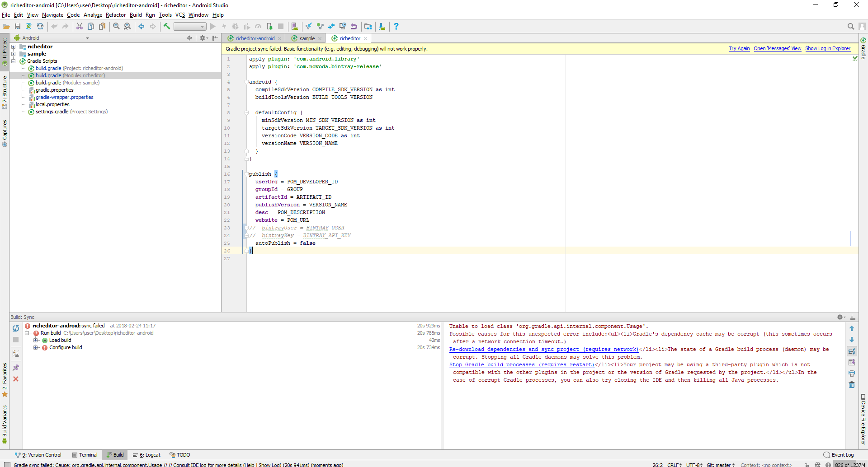This screenshot has width=868, height=467.
Task: Open SDK Manager download icon
Action: click(x=382, y=27)
